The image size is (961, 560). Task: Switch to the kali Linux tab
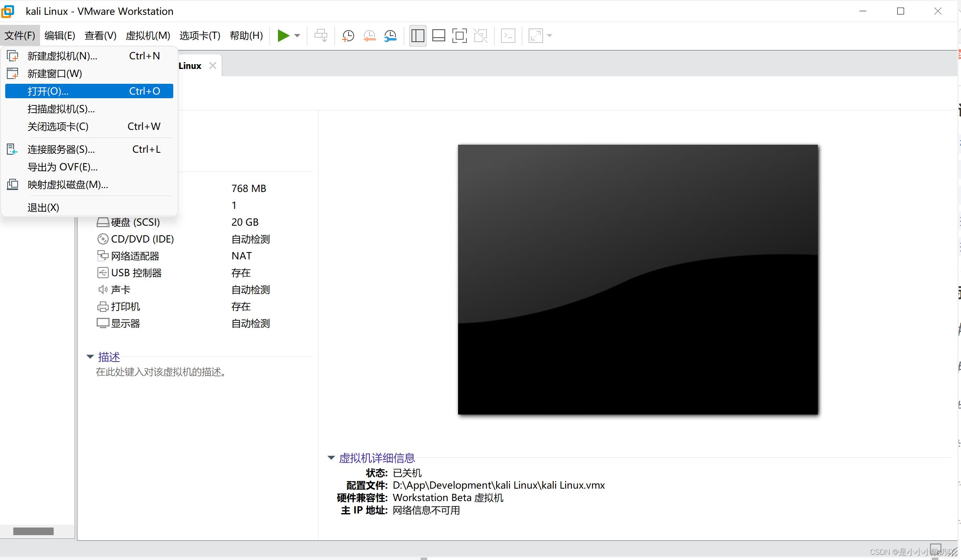point(190,66)
